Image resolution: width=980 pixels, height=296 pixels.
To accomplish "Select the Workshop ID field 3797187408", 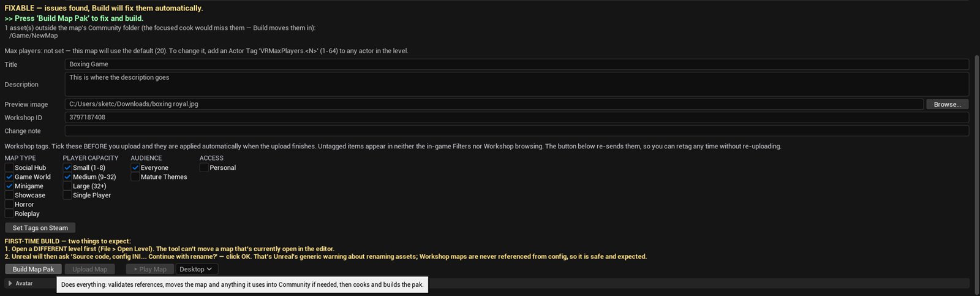I will click(x=517, y=117).
